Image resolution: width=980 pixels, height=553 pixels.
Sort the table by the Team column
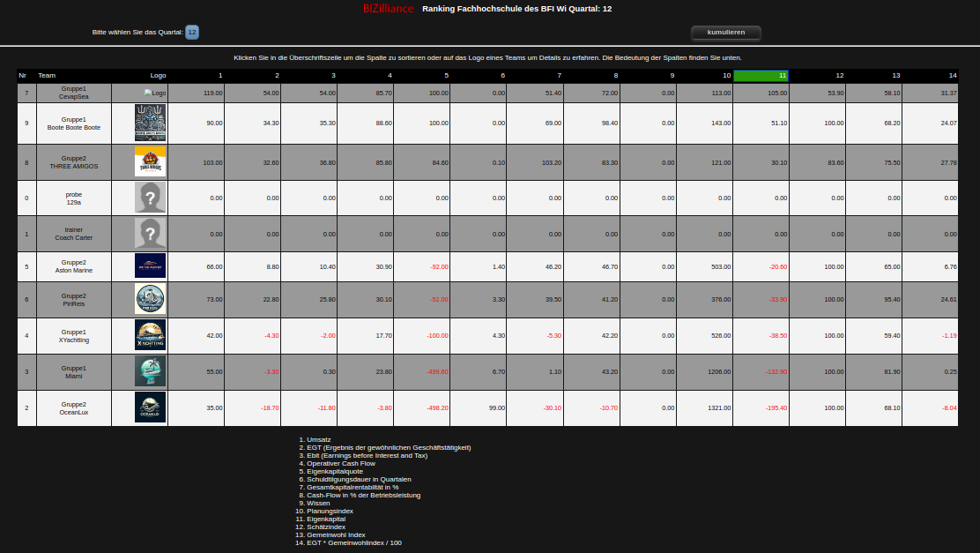(47, 76)
